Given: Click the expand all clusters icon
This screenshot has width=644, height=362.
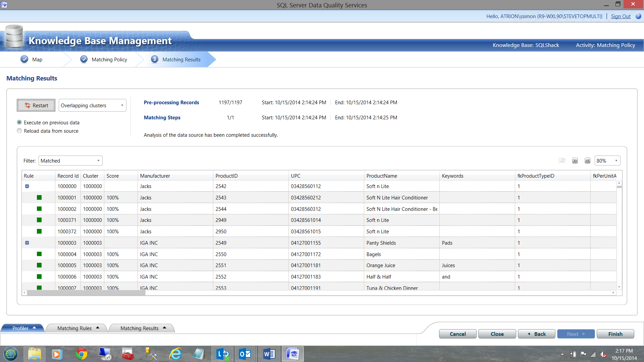Looking at the screenshot, I should (575, 161).
